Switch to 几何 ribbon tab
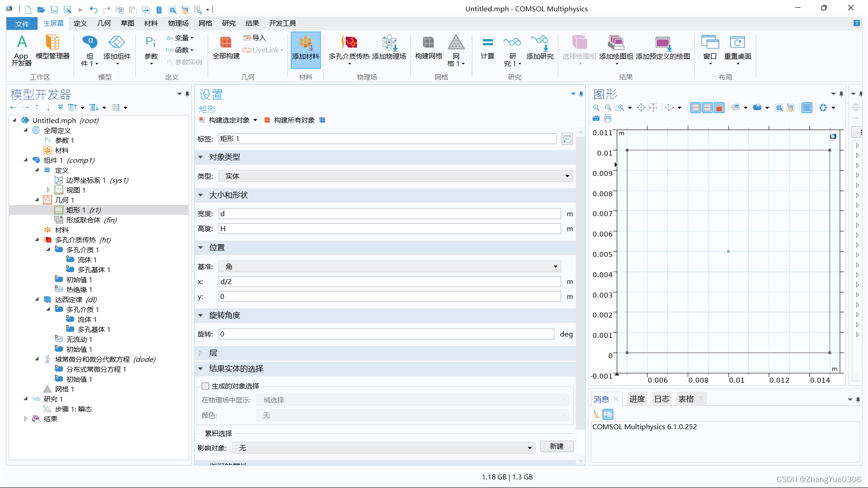 click(104, 23)
